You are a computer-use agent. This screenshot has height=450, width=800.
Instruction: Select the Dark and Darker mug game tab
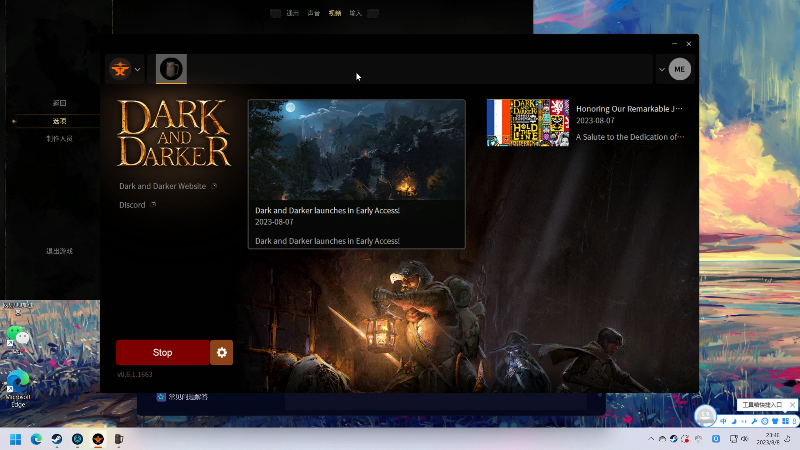point(171,69)
